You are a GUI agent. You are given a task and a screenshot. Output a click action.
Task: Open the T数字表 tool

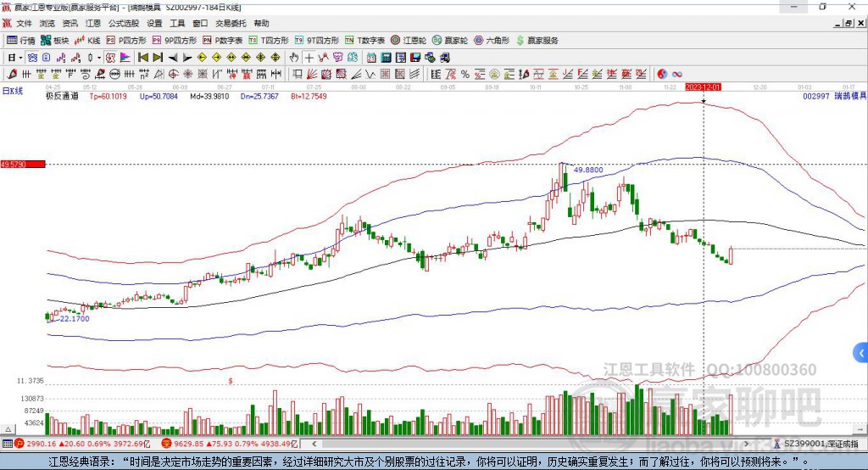pos(364,41)
